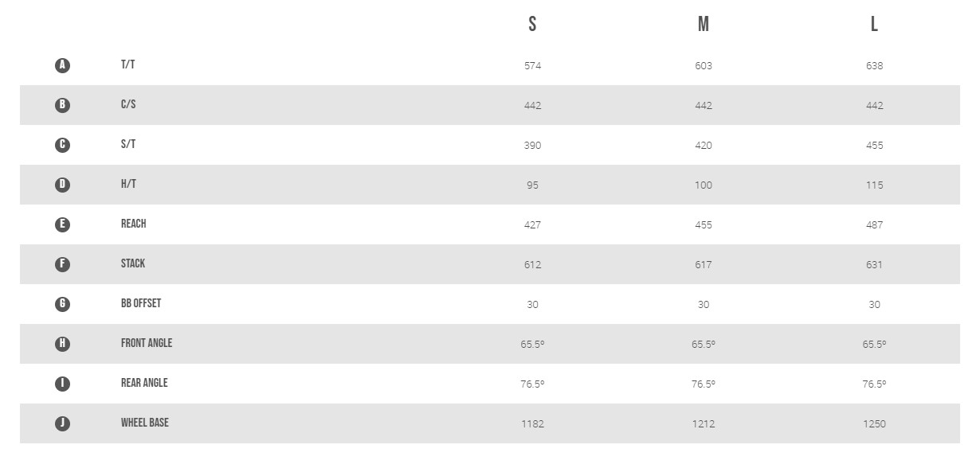Click the 455 reach value for size M

click(703, 225)
